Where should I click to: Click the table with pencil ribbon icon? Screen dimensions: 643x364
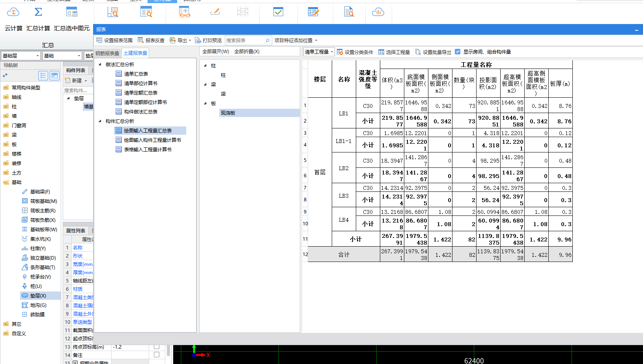[x=314, y=12]
